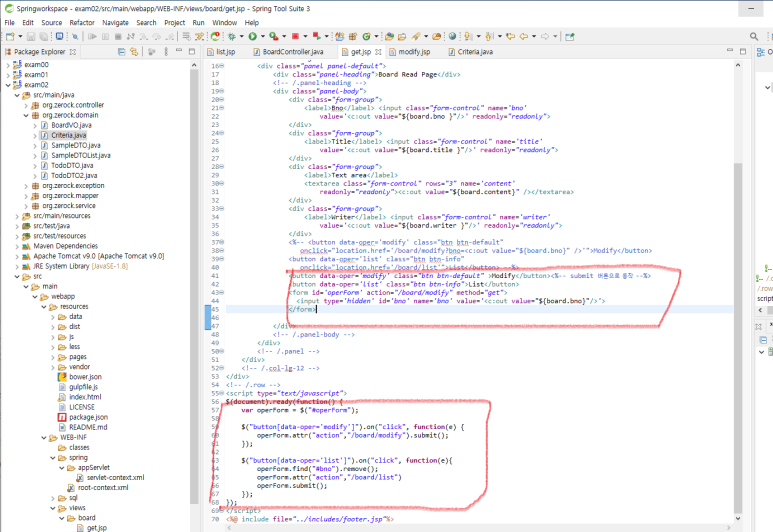Click the Back navigation arrow icon
Screen dimensions: 773x532
pyautogui.click(x=524, y=36)
